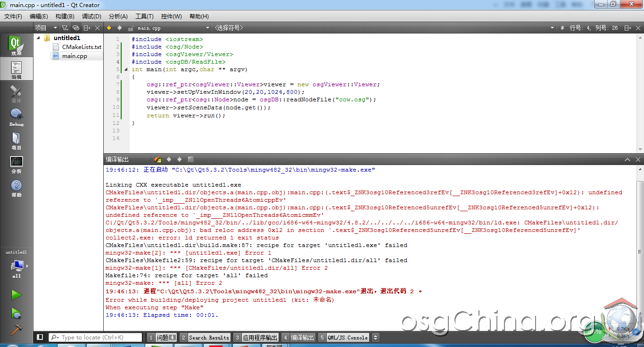Open the untitled1 kit selector
644x347 pixels.
[x=17, y=264]
